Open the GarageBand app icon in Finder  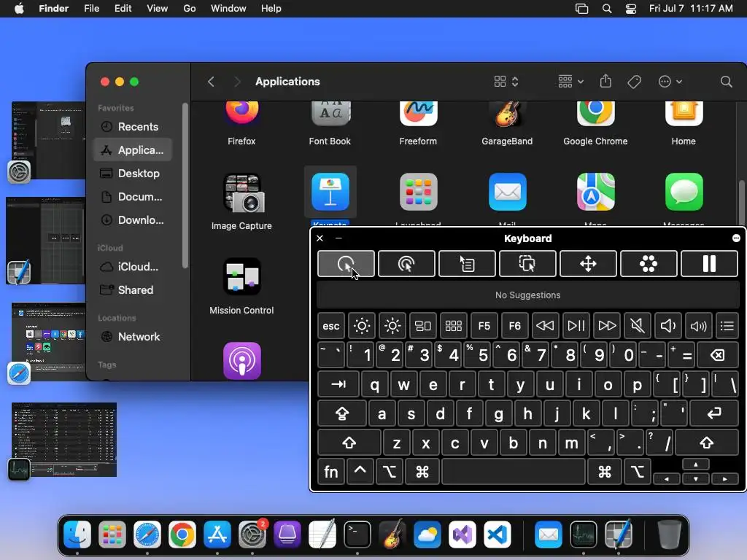(x=507, y=114)
